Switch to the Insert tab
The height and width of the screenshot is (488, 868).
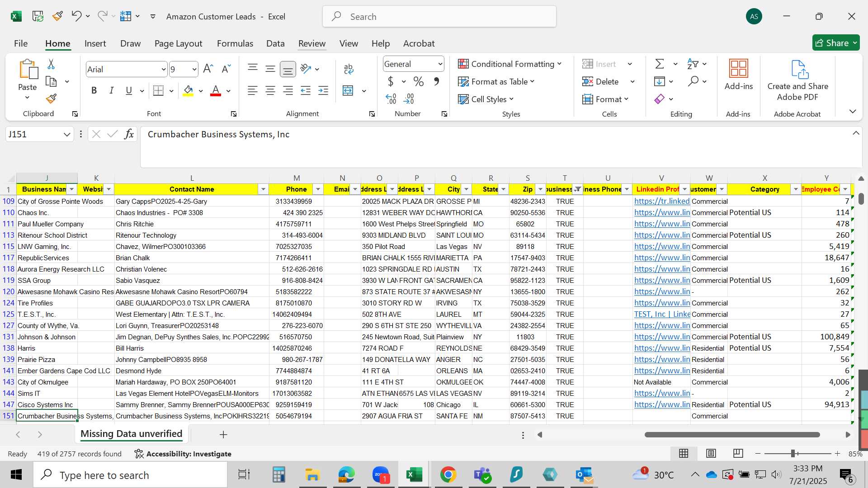point(95,43)
